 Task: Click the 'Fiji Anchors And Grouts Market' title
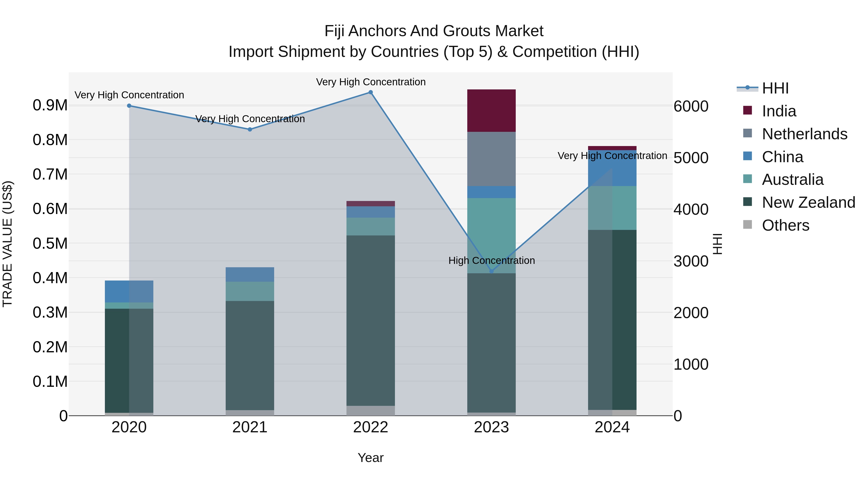[434, 31]
